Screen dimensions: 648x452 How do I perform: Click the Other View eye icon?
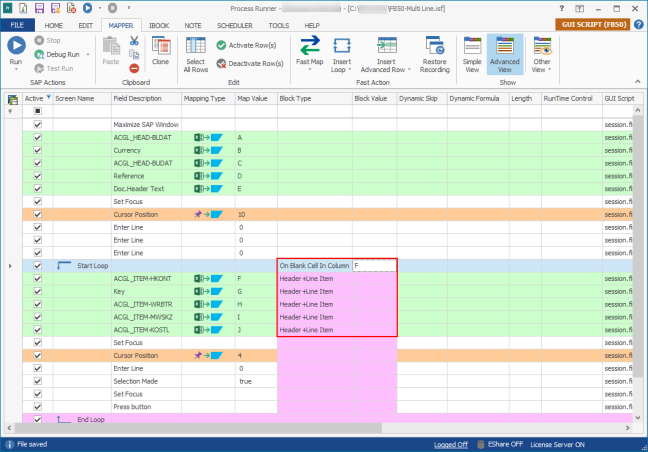coord(542,45)
